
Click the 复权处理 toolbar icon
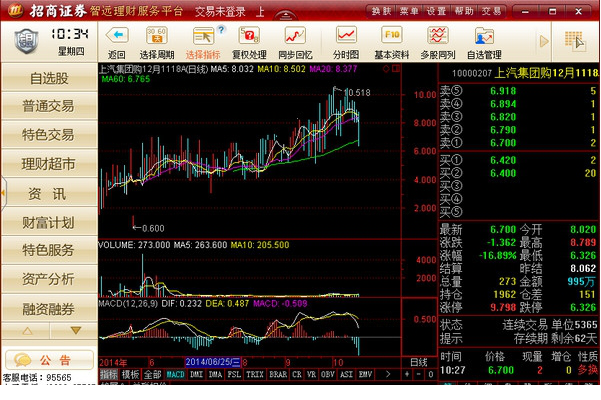[249, 36]
